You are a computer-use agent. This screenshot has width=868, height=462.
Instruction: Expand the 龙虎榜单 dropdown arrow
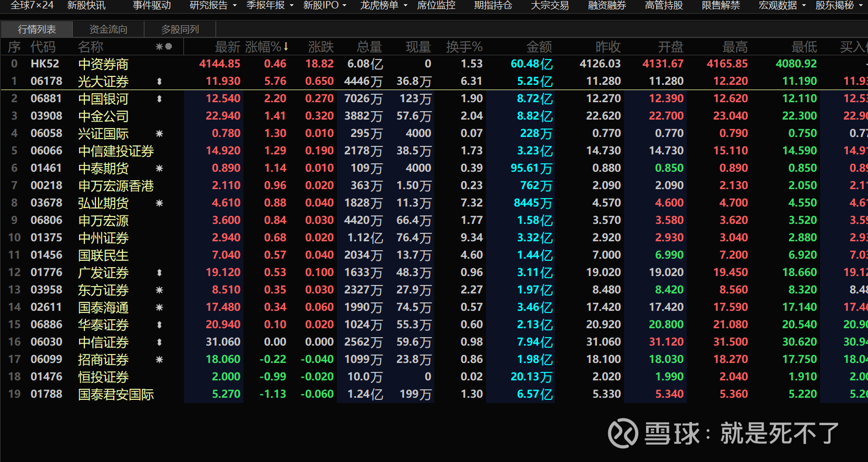click(x=405, y=5)
